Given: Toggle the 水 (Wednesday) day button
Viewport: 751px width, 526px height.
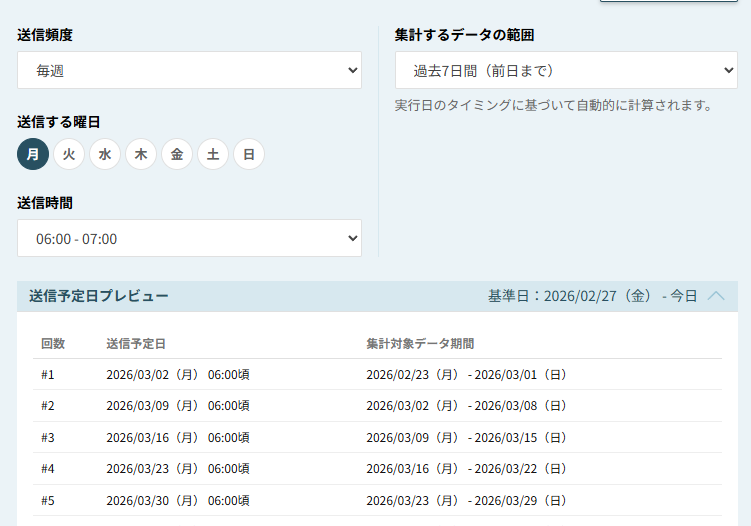Looking at the screenshot, I should coord(105,154).
